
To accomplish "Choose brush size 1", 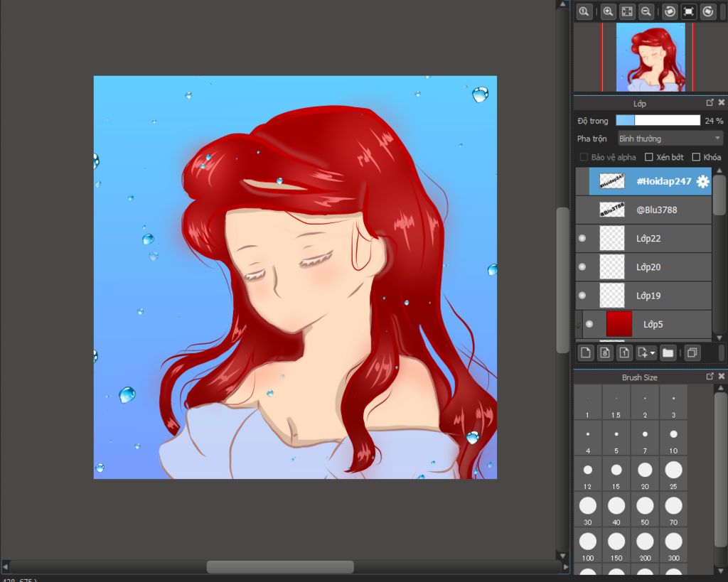I will coord(588,402).
